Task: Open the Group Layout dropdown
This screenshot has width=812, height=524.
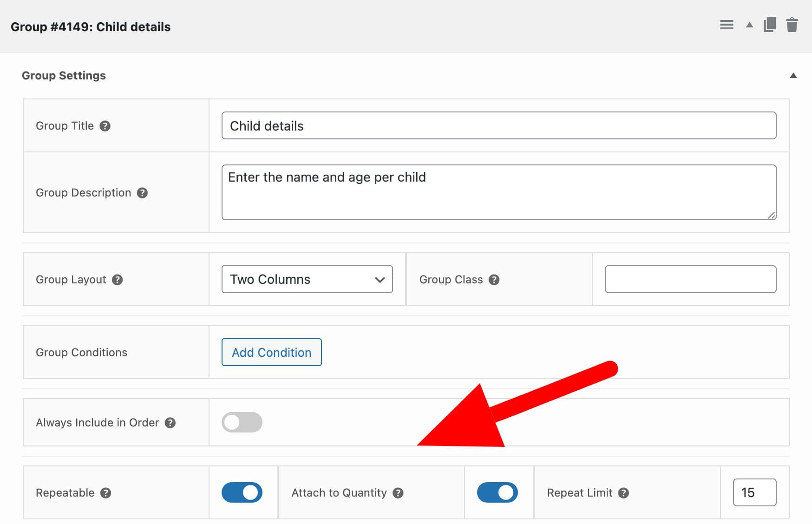Action: [307, 279]
